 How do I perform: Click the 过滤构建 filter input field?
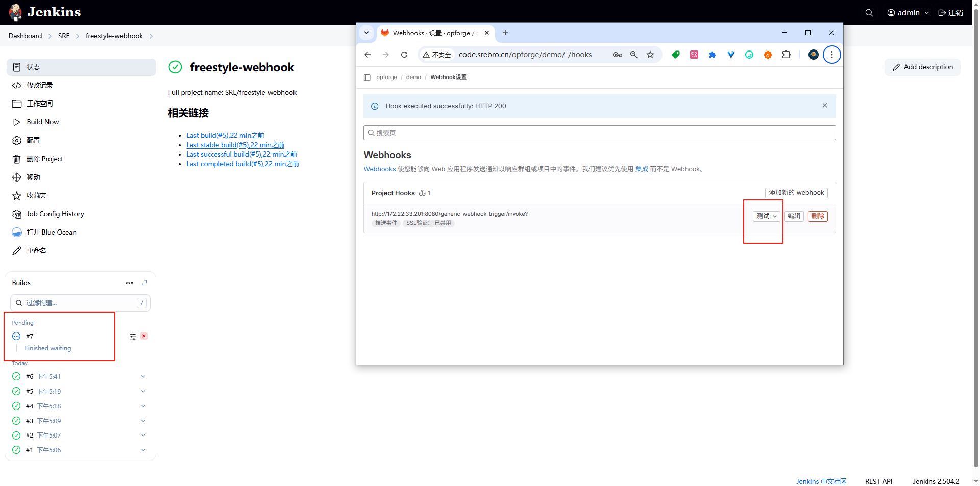click(77, 303)
